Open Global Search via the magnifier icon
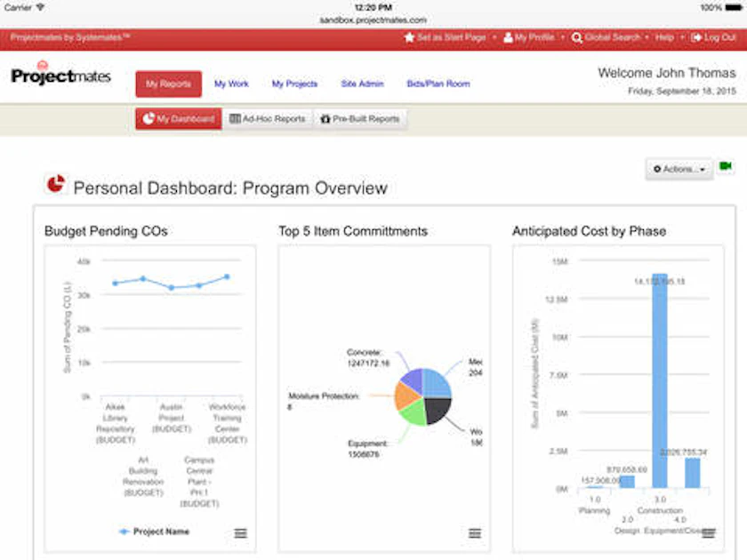Image resolution: width=747 pixels, height=560 pixels. pos(576,37)
